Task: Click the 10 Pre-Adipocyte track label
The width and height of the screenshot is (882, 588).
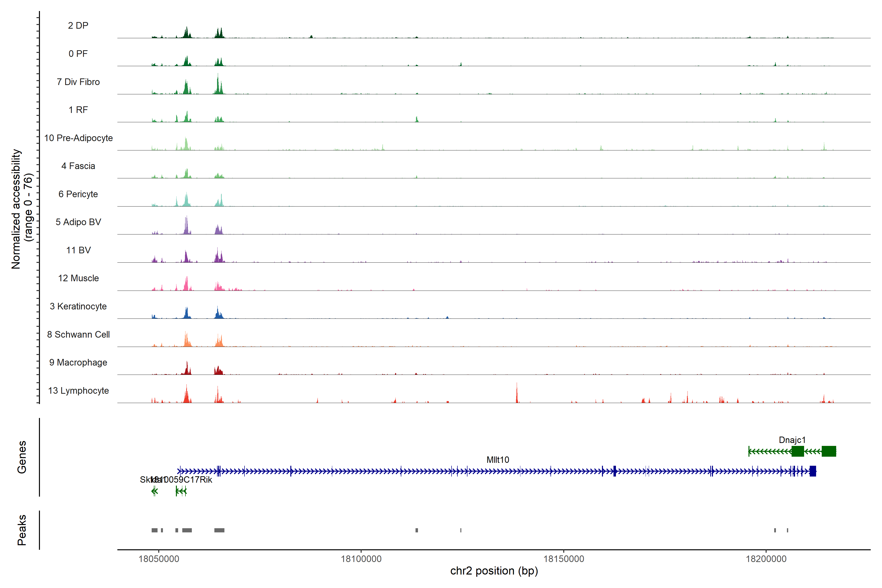Action: point(78,138)
